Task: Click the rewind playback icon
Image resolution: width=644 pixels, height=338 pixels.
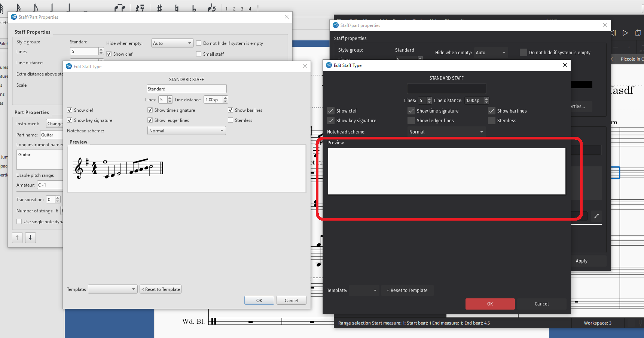Action: (x=613, y=33)
